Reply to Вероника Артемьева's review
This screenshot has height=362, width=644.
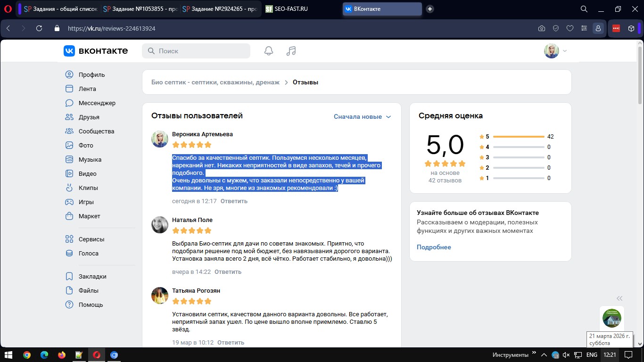pyautogui.click(x=234, y=201)
